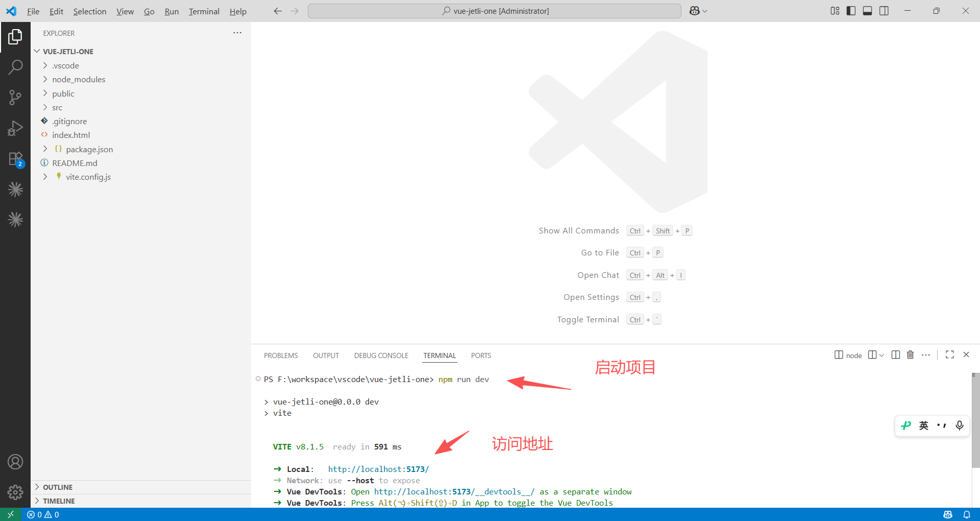Click the command center search box
The image size is (980, 521).
[495, 11]
